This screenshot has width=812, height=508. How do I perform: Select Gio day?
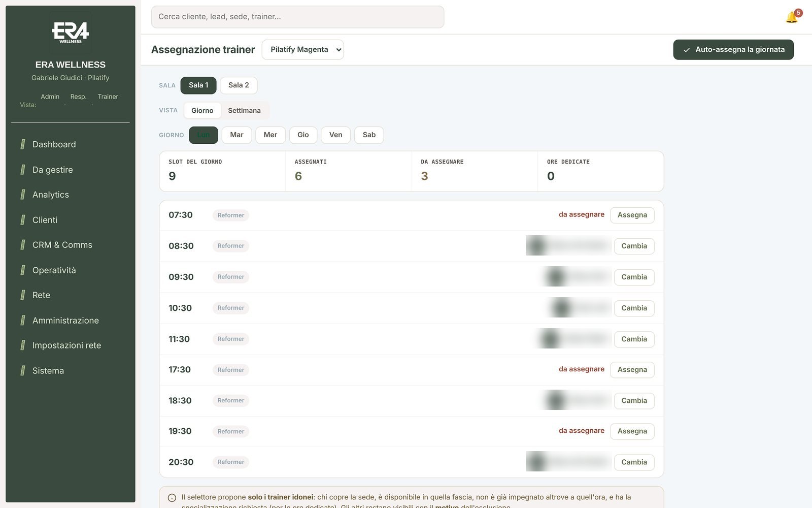(x=303, y=135)
